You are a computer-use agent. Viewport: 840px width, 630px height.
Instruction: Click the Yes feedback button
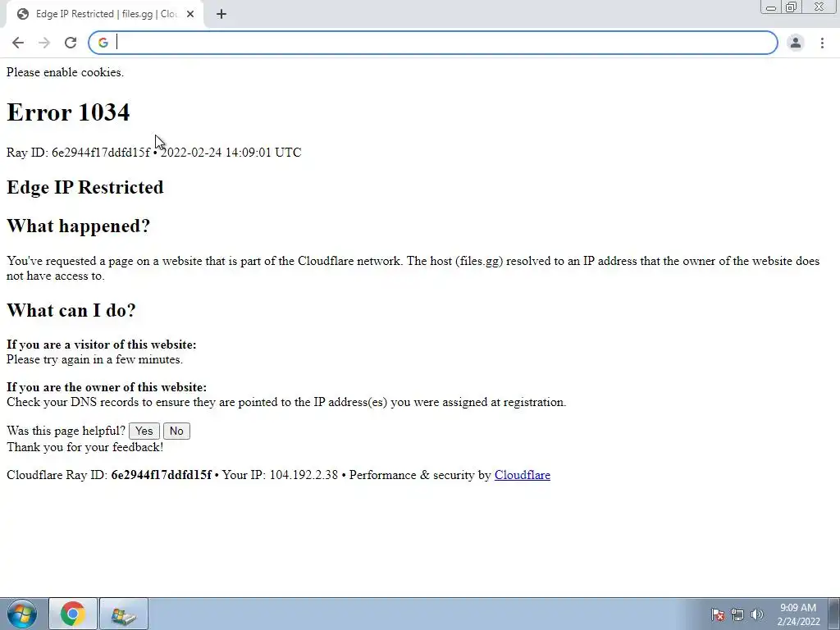click(144, 431)
